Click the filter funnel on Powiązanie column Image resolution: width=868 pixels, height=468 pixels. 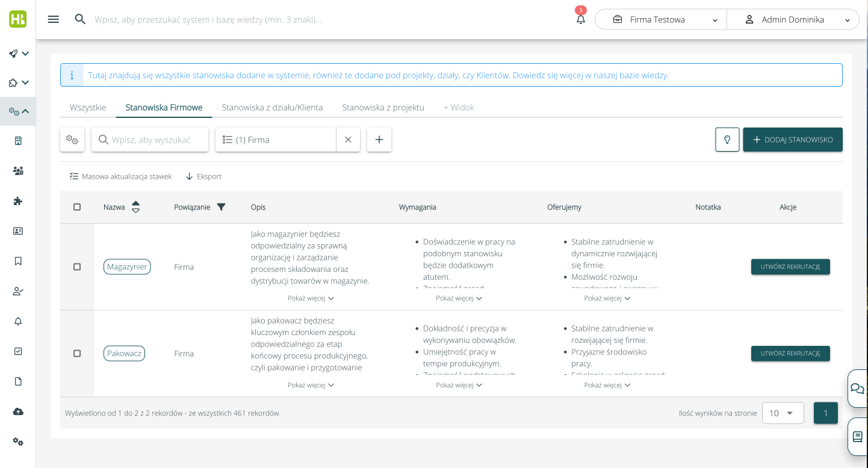click(x=221, y=207)
